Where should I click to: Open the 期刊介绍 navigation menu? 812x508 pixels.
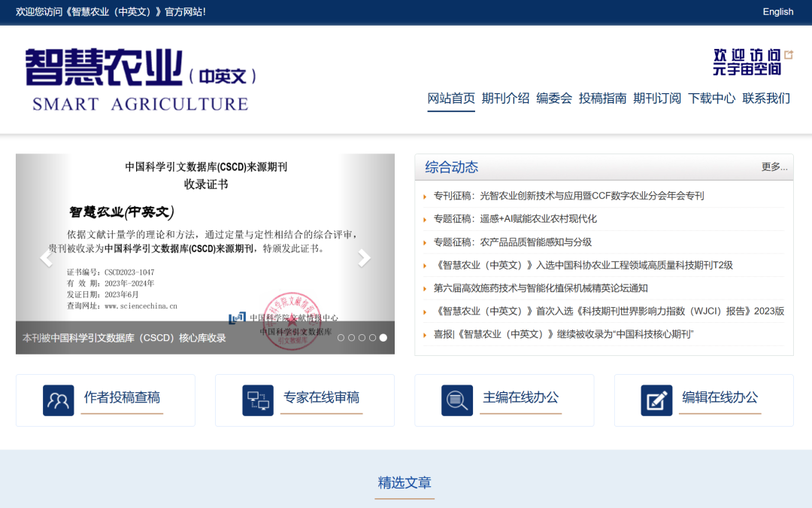[505, 98]
